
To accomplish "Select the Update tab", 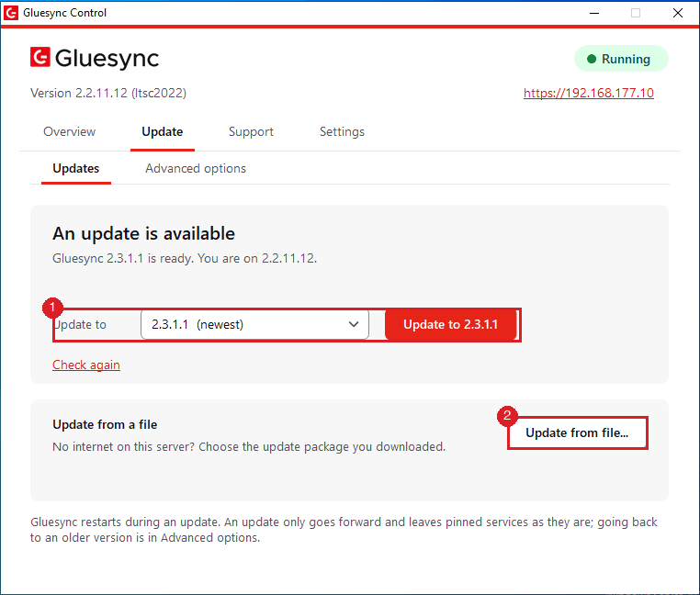I will point(162,131).
